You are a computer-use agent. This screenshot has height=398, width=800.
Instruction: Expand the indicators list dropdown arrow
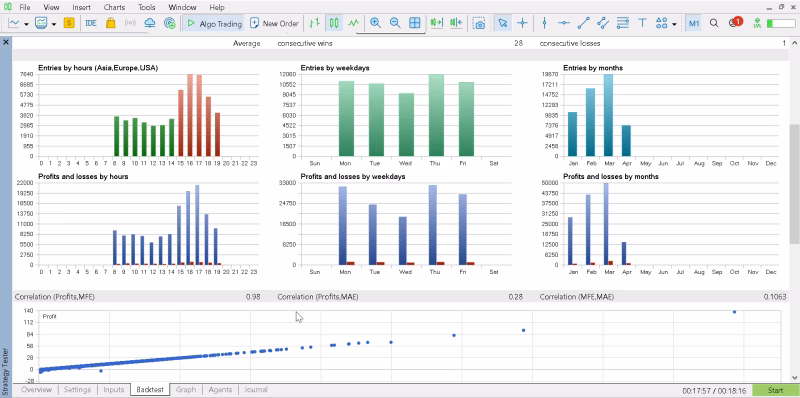coord(54,23)
